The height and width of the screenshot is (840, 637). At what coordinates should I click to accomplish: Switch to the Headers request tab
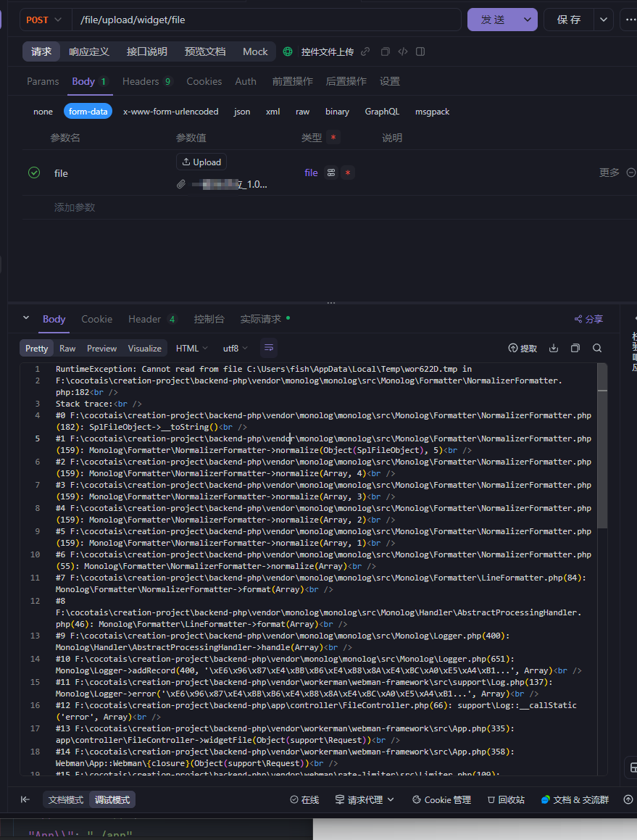147,81
